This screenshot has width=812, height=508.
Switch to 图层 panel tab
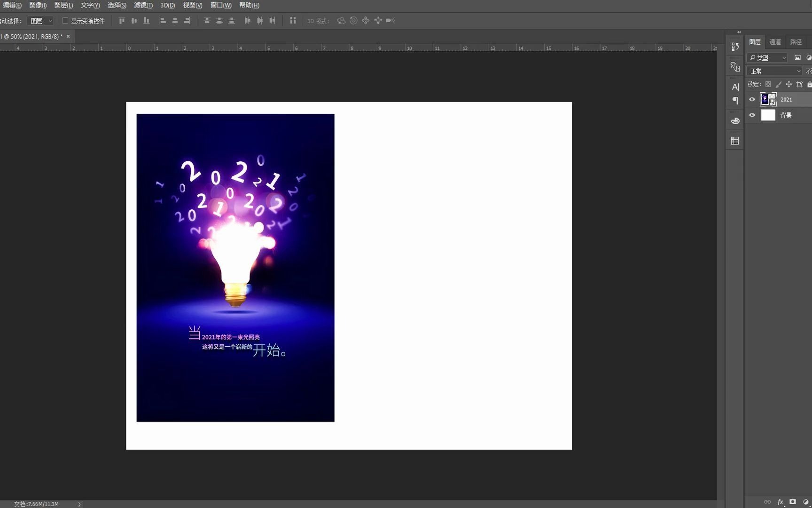(755, 42)
